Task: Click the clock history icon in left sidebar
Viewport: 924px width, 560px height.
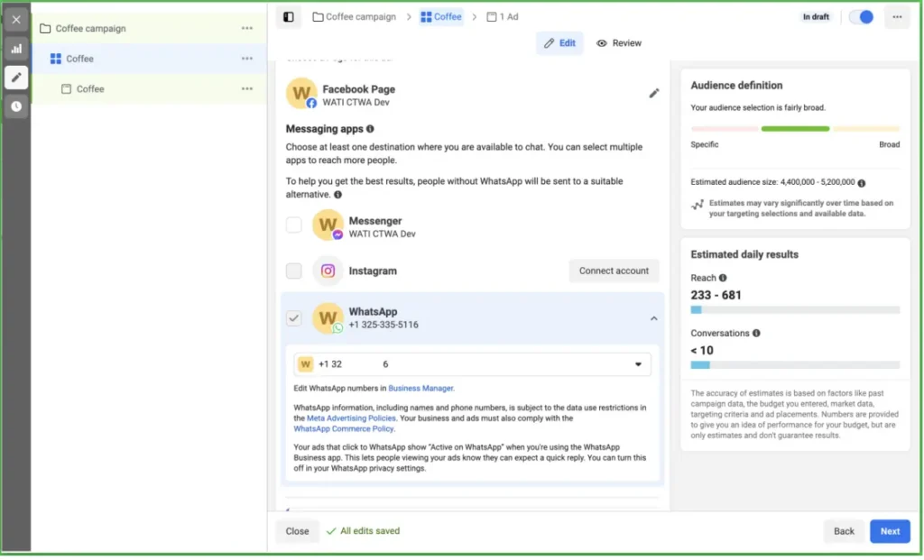Action: click(16, 107)
